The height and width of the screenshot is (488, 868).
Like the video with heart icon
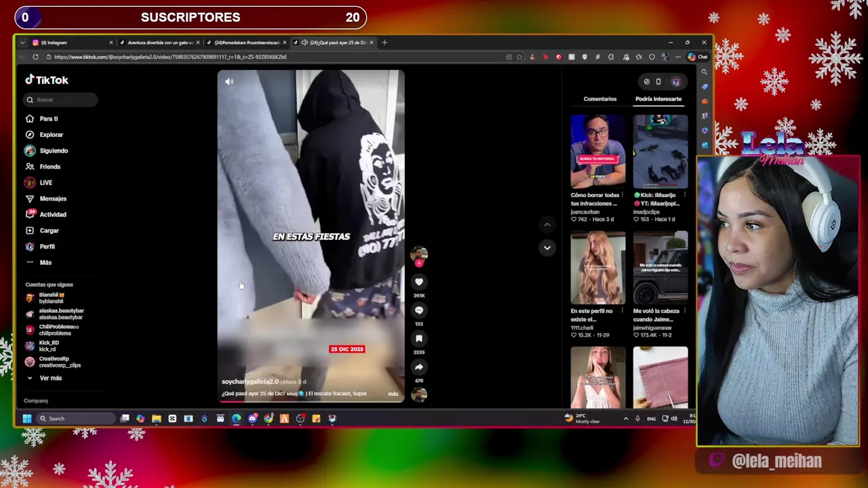click(419, 282)
